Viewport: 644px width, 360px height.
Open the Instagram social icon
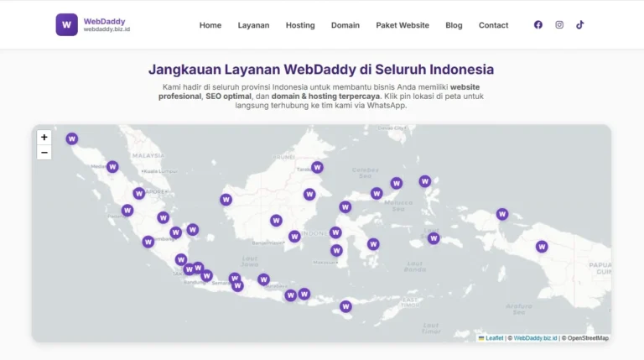(x=559, y=25)
